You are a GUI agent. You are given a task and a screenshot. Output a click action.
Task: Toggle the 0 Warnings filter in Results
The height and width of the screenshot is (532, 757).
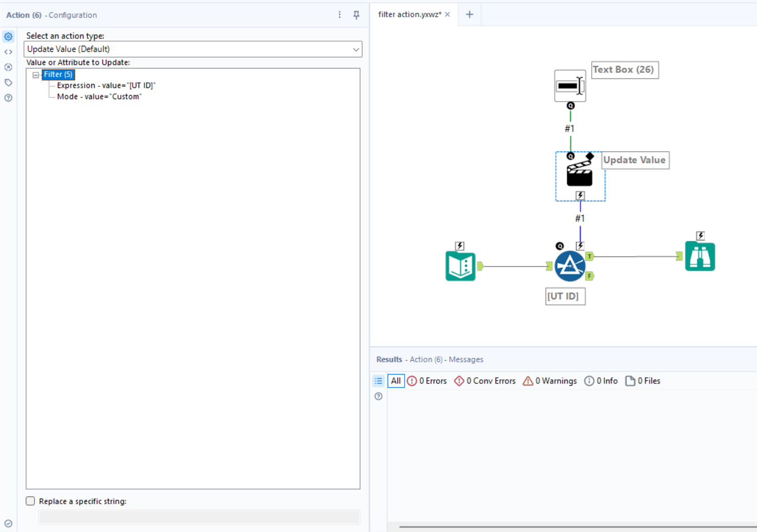550,381
